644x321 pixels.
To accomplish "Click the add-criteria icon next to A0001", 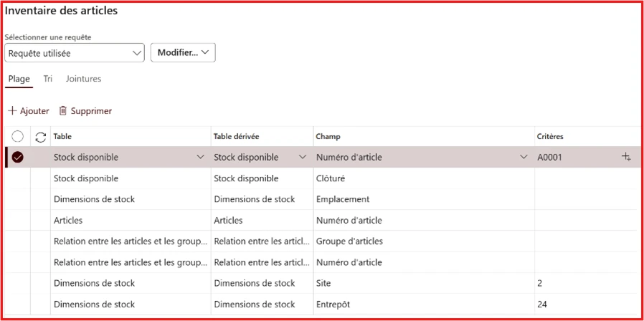I will pos(626,157).
